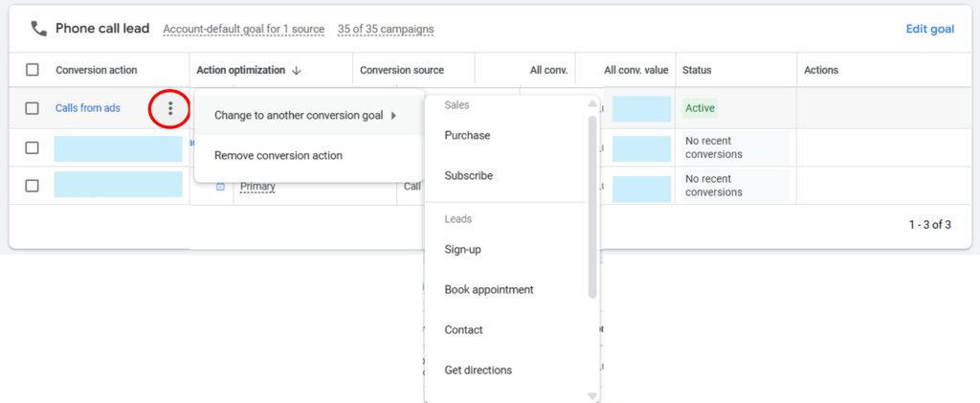Click the 35 of 35 campaigns text

tap(386, 29)
